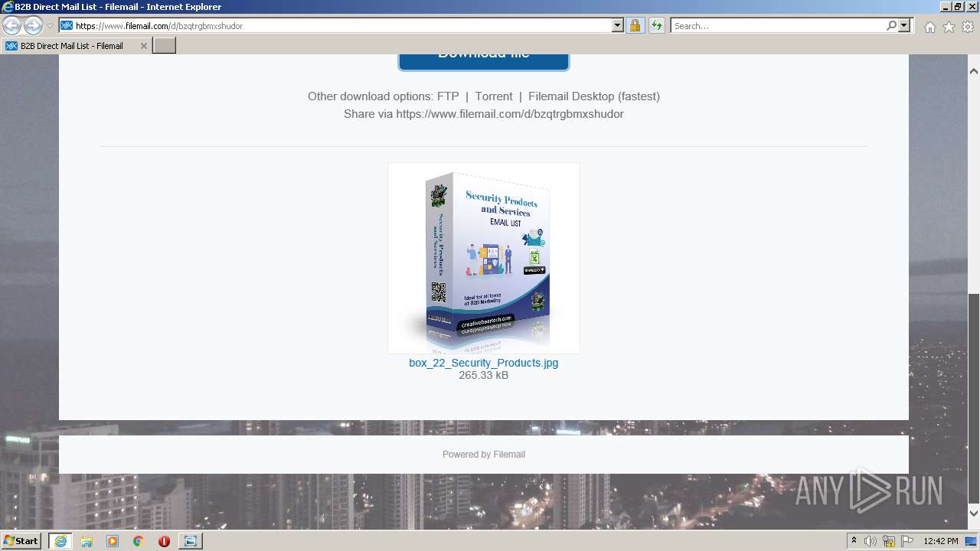
Task: Click the Filemail site icon in address bar
Action: click(x=67, y=25)
